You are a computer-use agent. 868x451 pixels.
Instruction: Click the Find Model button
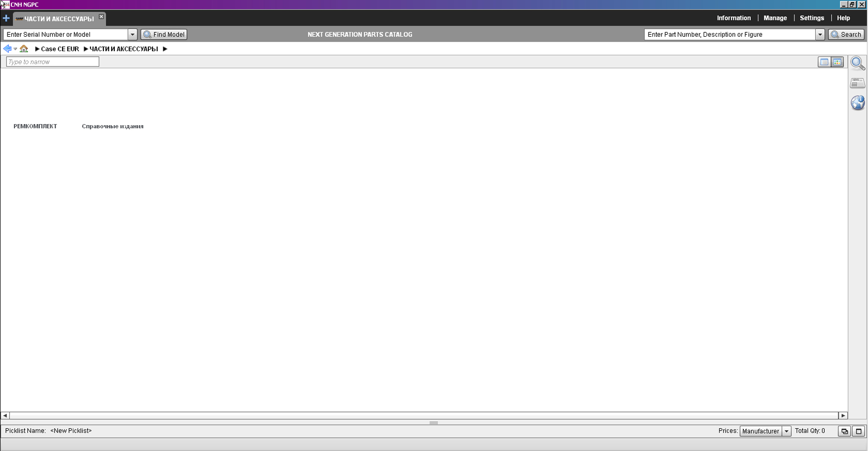coord(164,34)
